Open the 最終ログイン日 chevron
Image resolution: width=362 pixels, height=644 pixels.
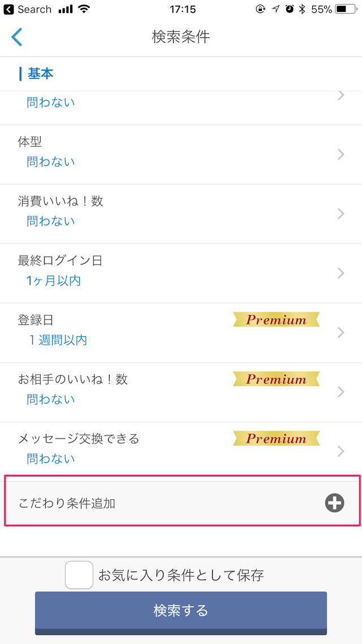[341, 273]
